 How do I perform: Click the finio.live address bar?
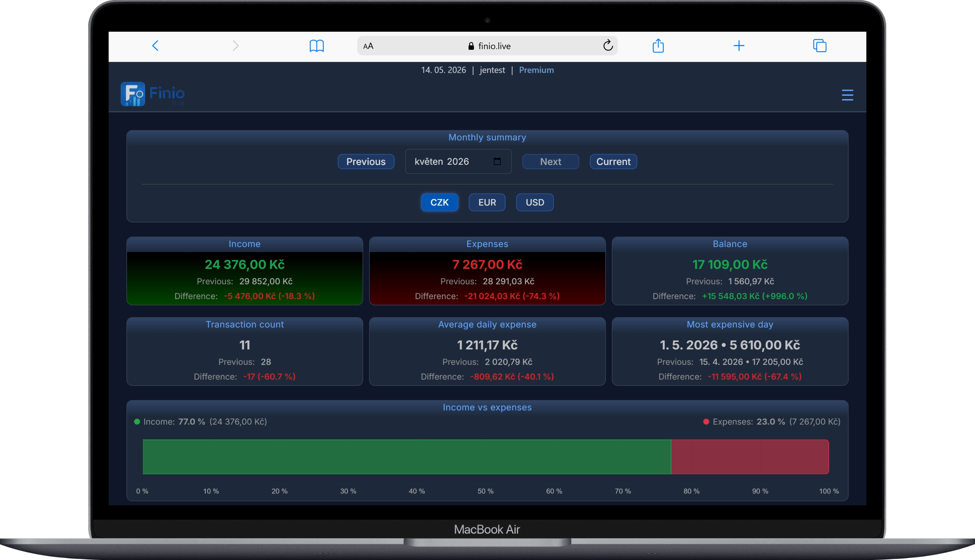pos(487,46)
